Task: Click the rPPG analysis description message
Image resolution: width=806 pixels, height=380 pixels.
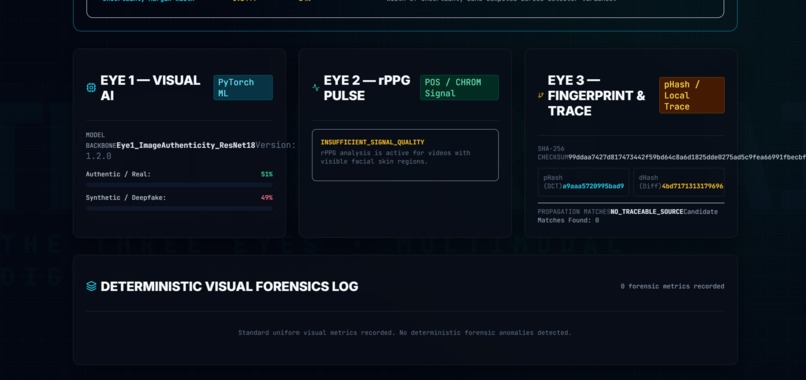Action: 395,157
